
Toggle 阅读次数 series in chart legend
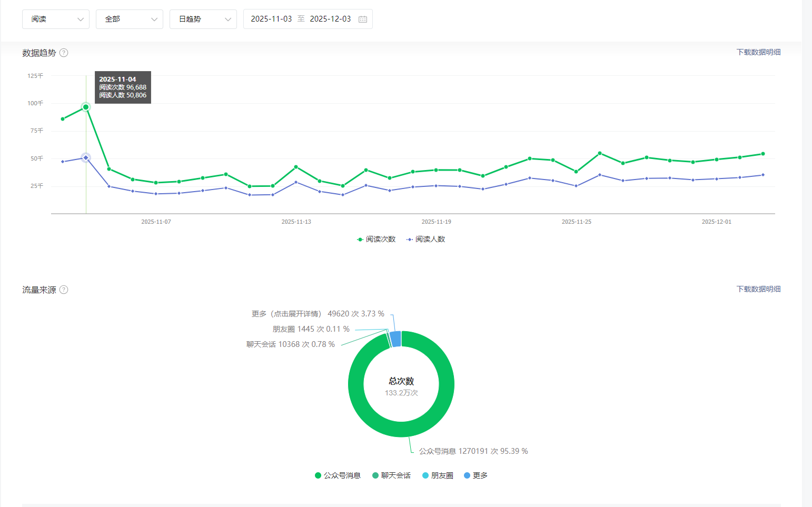[376, 239]
